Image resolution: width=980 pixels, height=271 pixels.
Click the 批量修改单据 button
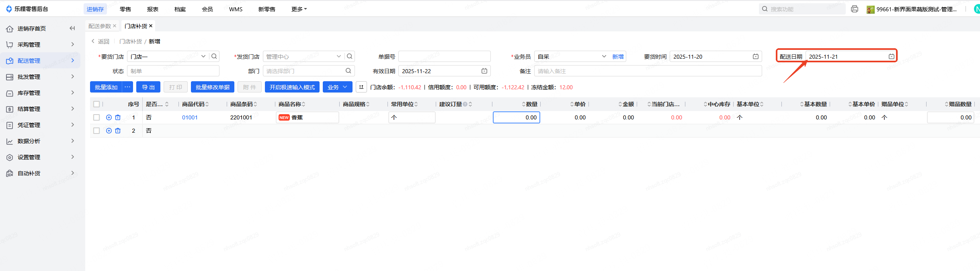[x=213, y=87]
